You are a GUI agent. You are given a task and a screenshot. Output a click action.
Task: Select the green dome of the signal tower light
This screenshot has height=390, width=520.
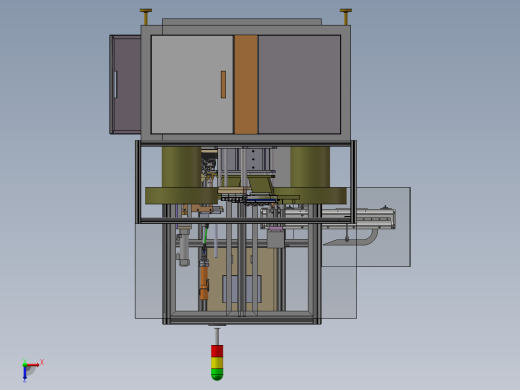coord(217,374)
